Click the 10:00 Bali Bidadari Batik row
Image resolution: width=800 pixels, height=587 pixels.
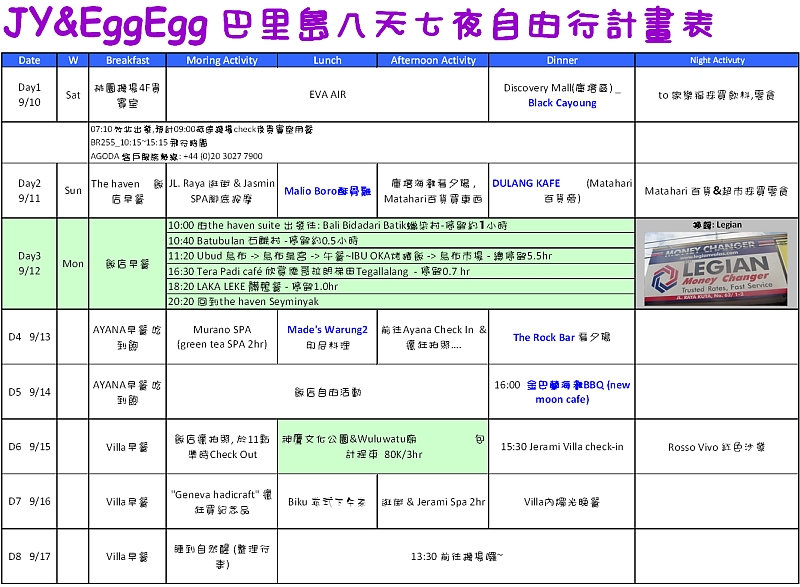401,225
